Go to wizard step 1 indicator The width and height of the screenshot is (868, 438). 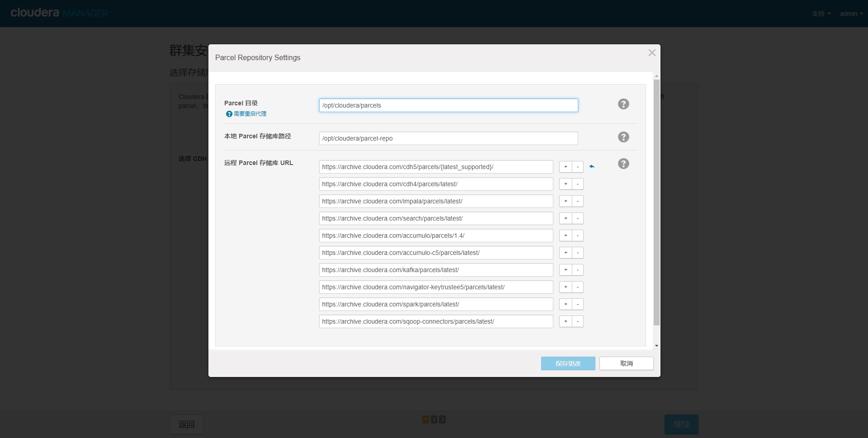425,419
